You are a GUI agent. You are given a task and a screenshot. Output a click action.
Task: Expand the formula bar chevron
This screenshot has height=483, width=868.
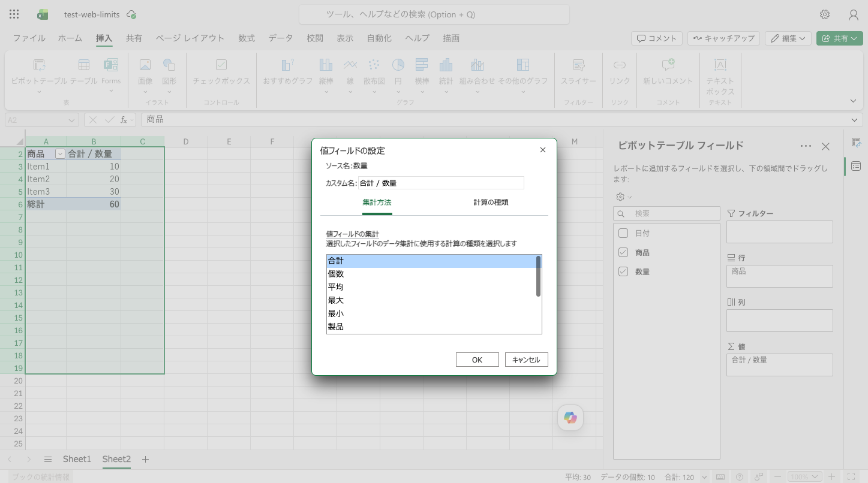click(x=854, y=120)
